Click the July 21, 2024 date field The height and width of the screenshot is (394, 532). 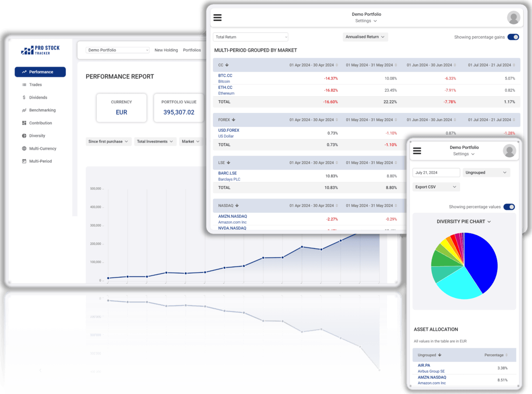436,172
